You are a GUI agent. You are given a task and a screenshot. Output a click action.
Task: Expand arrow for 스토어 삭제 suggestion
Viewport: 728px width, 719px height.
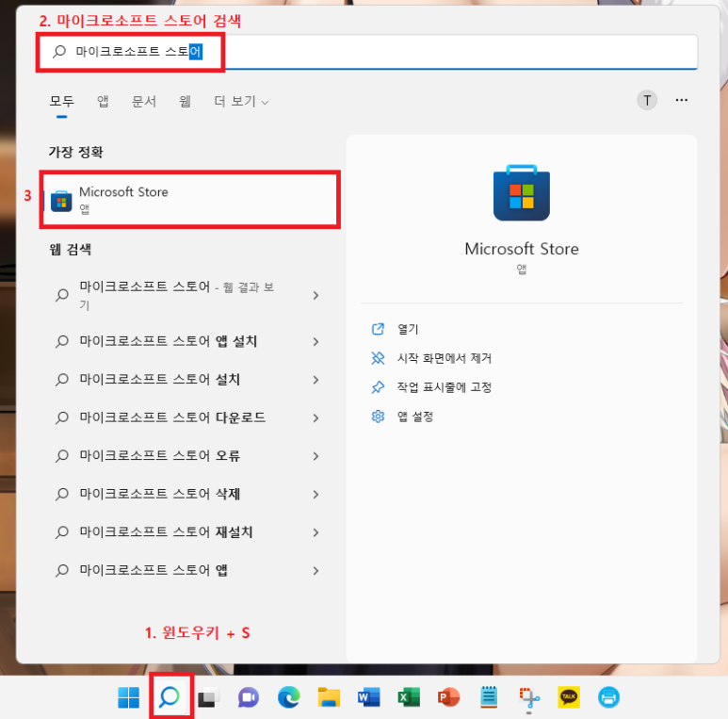(315, 494)
